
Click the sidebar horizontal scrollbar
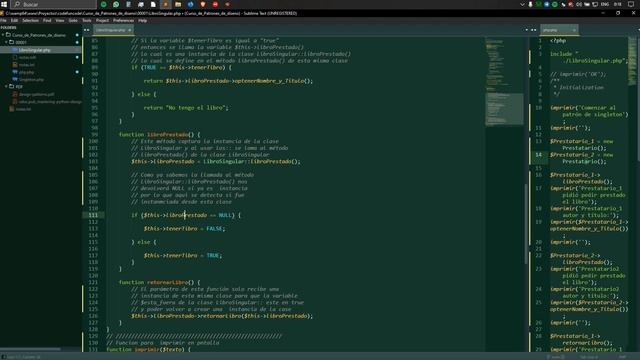(31, 349)
